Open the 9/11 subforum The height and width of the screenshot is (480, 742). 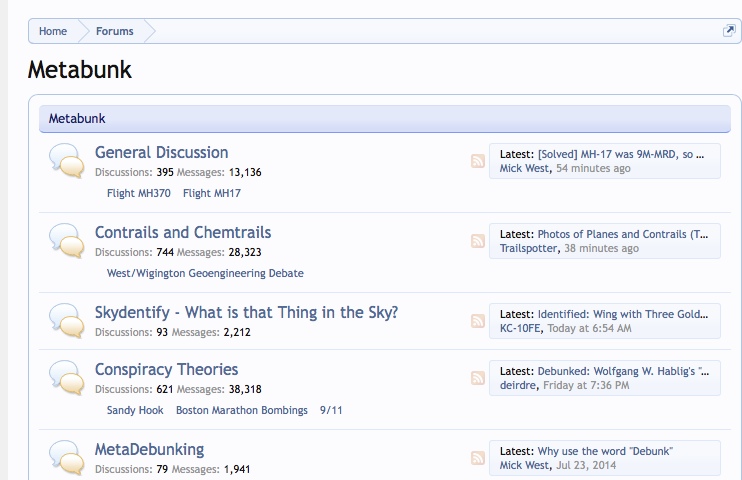coord(331,410)
